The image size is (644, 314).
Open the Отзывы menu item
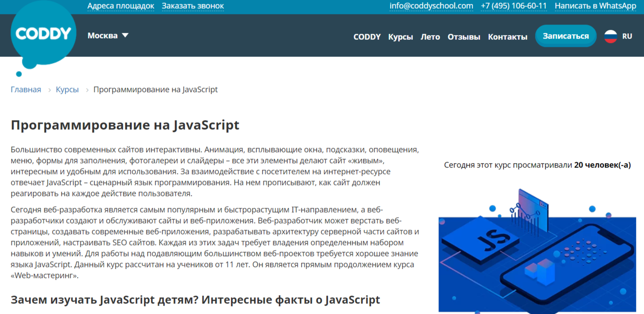tap(464, 37)
